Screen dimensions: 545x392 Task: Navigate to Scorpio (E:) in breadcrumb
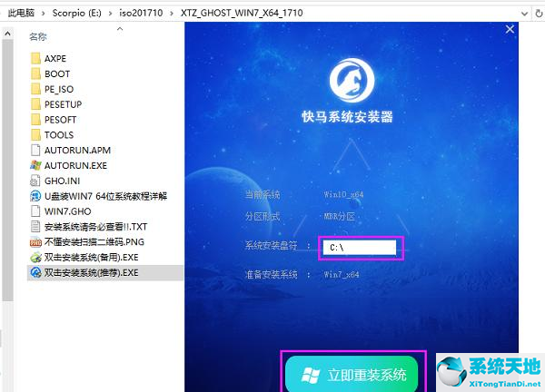(x=77, y=13)
